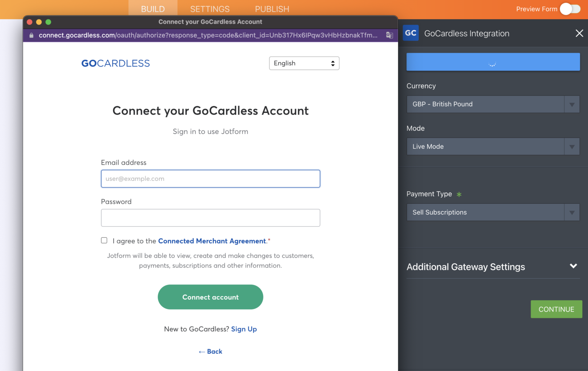588x371 pixels.
Task: Open the Payment Type dropdown
Action: coord(493,212)
